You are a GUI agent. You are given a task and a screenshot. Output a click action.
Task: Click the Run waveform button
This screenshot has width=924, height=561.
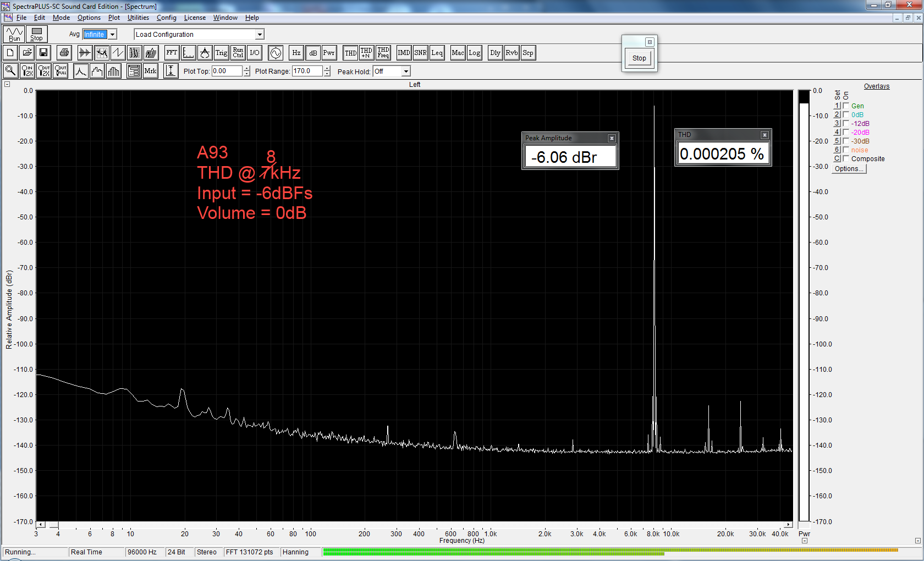(14, 34)
